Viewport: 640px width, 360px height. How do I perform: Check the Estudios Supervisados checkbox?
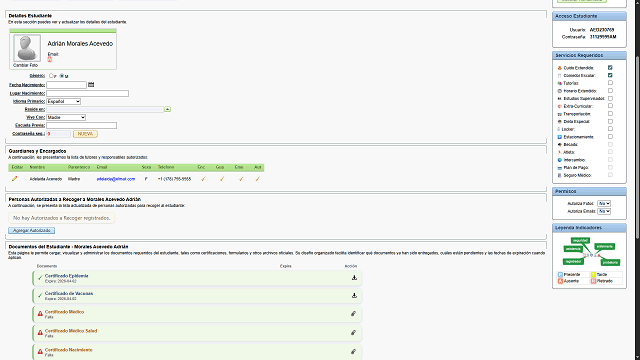610,98
